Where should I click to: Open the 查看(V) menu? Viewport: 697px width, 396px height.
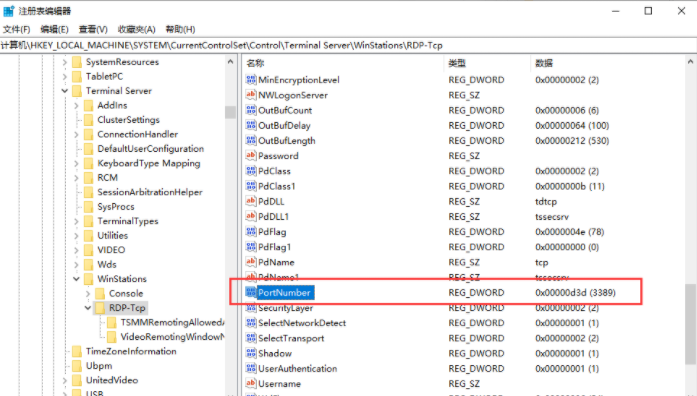click(93, 29)
